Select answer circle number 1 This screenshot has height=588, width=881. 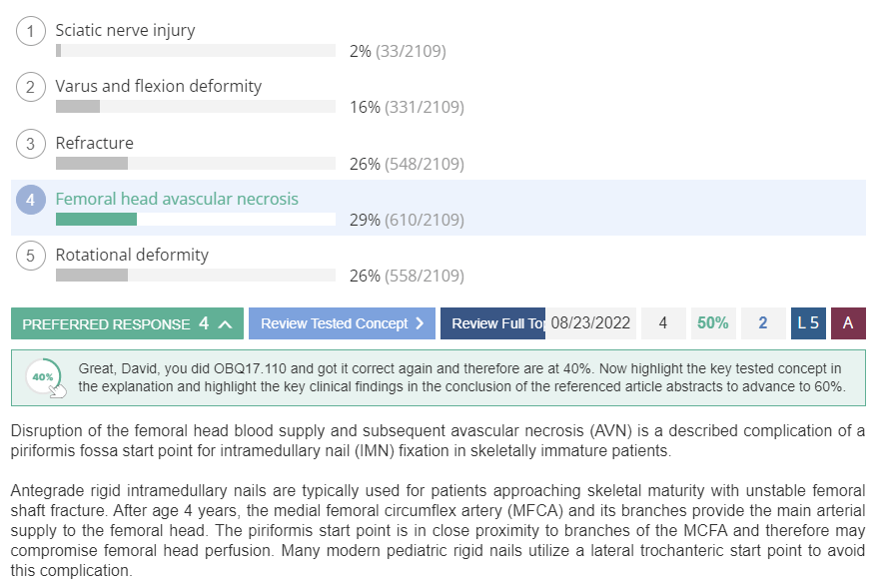(30, 32)
